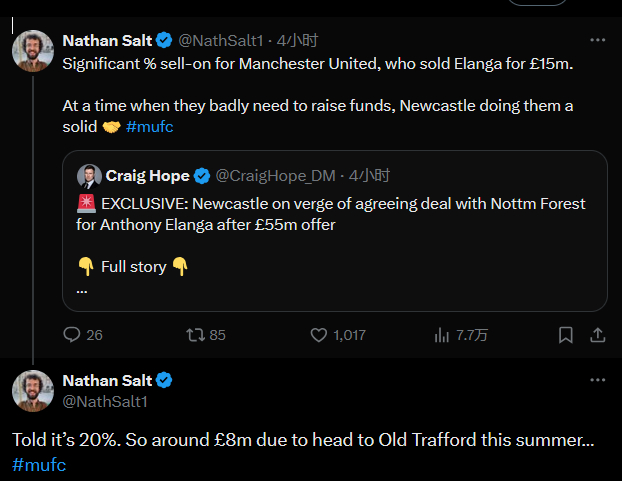Click Craig Hope's profile picture

point(89,176)
